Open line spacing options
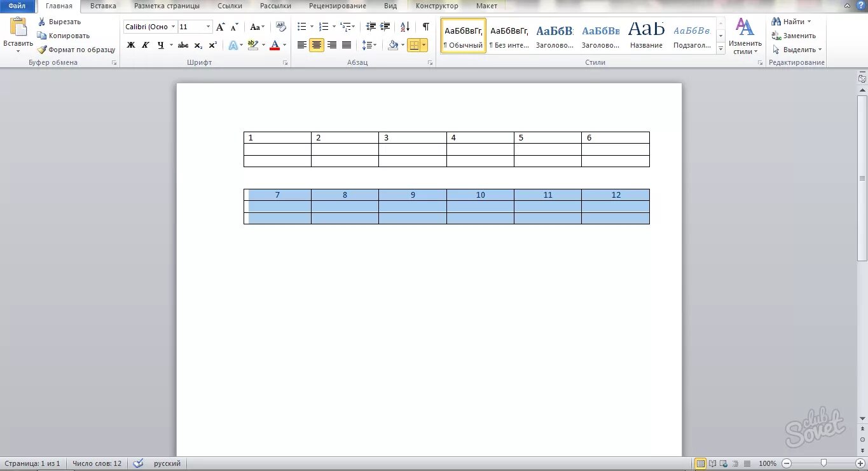Screen dimensions: 868x471 [369, 45]
